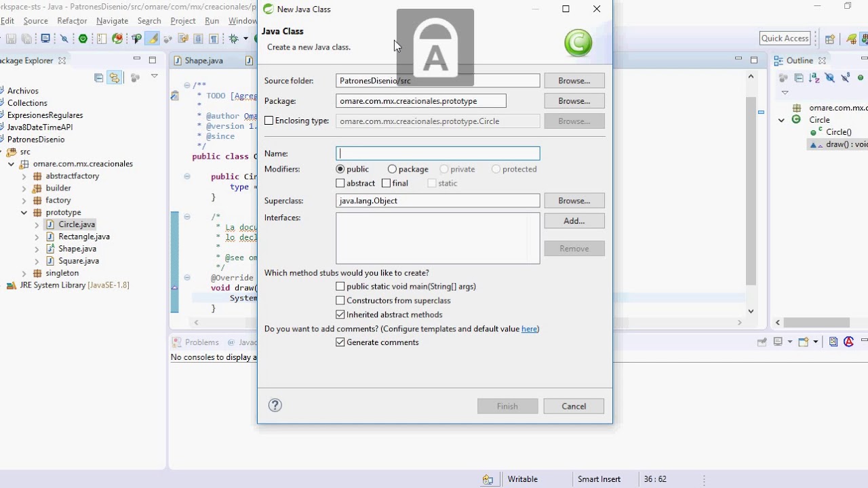Enable the Enclosing type checkbox

click(x=269, y=121)
